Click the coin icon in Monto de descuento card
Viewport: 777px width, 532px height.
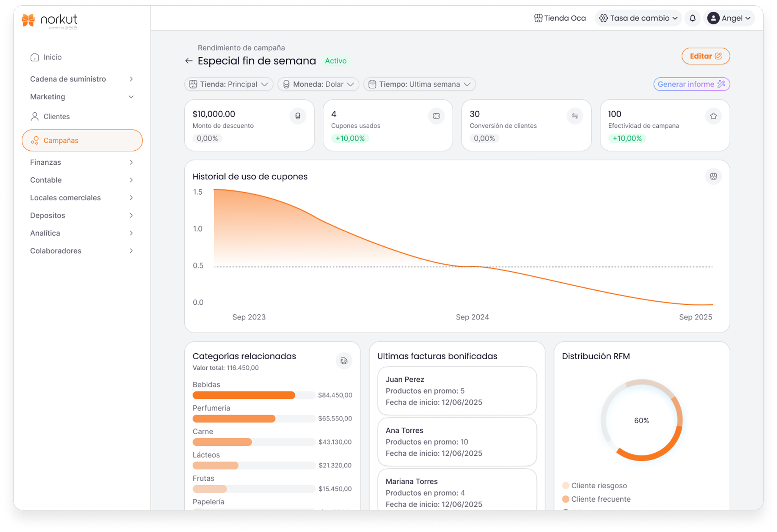point(298,116)
